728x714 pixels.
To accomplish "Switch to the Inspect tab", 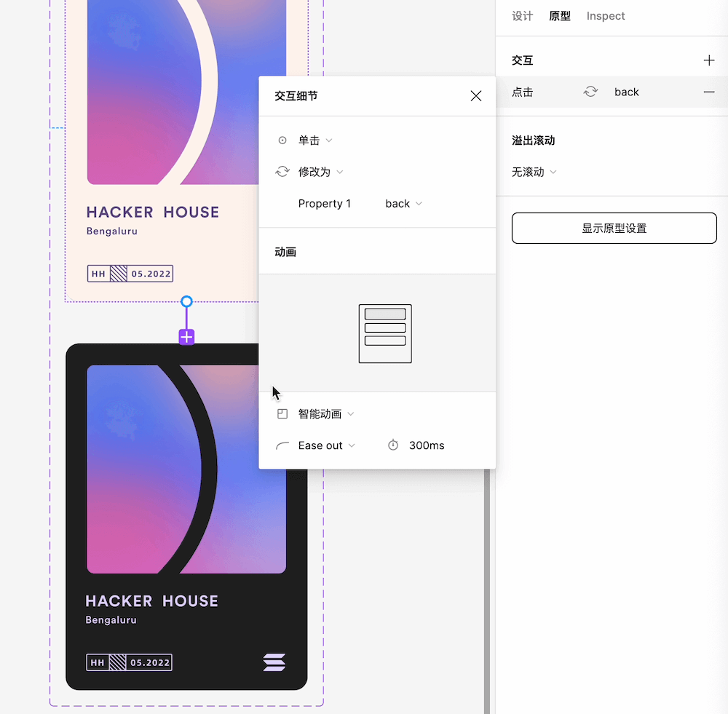I will pyautogui.click(x=606, y=16).
